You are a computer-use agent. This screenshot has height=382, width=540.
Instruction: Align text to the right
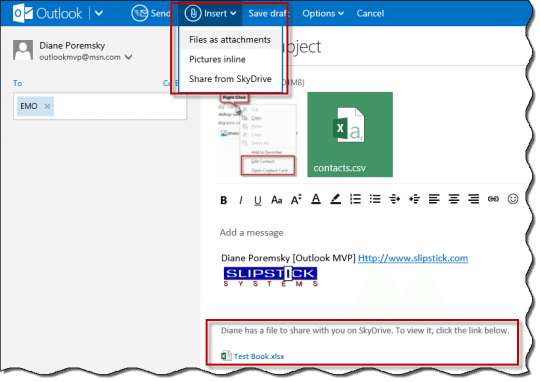[474, 199]
